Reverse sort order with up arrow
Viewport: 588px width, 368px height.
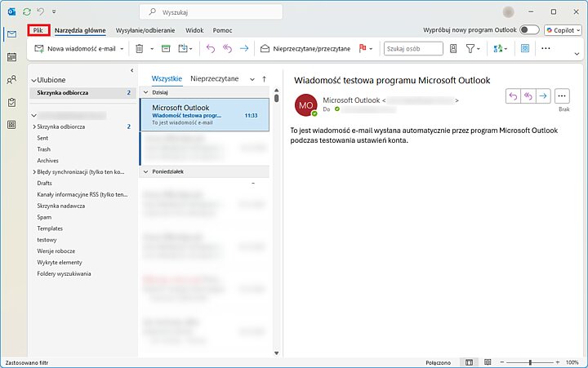tap(265, 79)
